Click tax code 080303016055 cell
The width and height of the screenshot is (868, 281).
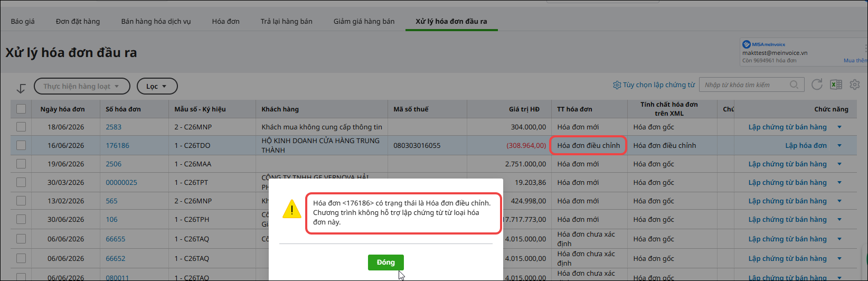point(417,145)
